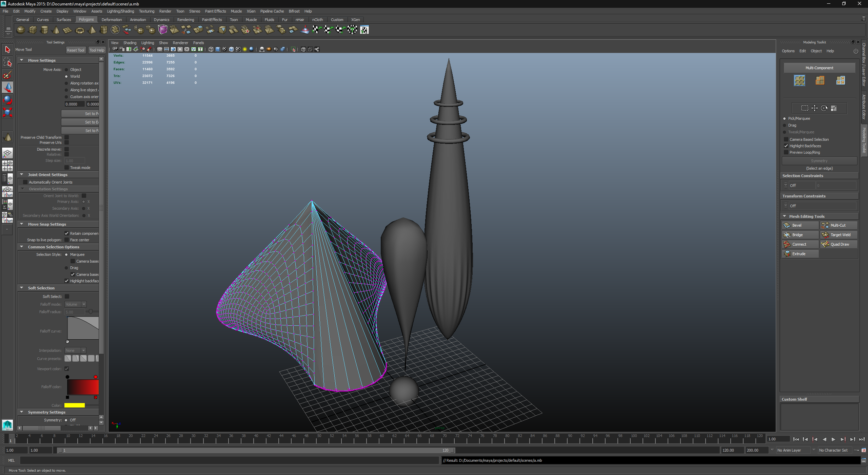868x475 pixels.
Task: Select edge component mode in Modeling Toolkit
Action: (x=820, y=80)
